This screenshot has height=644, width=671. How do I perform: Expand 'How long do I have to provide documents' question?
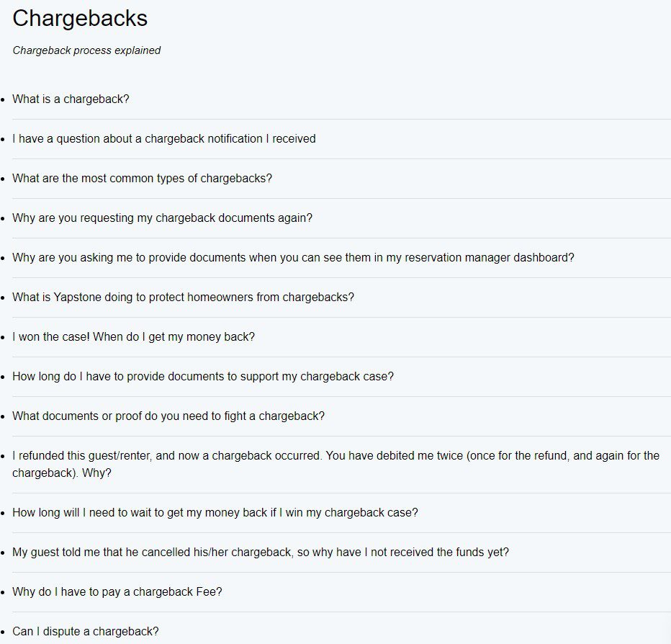202,377
